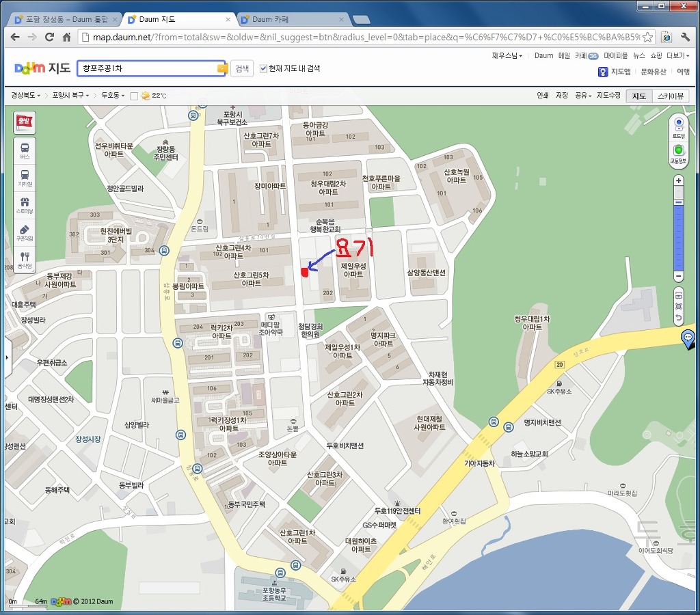Show subway (지하철) layer in sidebar
This screenshot has width=700, height=615.
pos(25,178)
